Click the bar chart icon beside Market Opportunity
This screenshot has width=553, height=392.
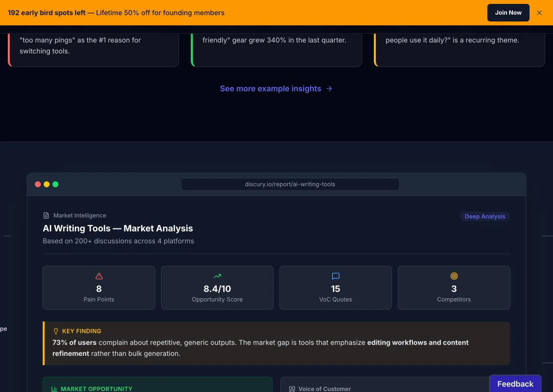pyautogui.click(x=54, y=389)
